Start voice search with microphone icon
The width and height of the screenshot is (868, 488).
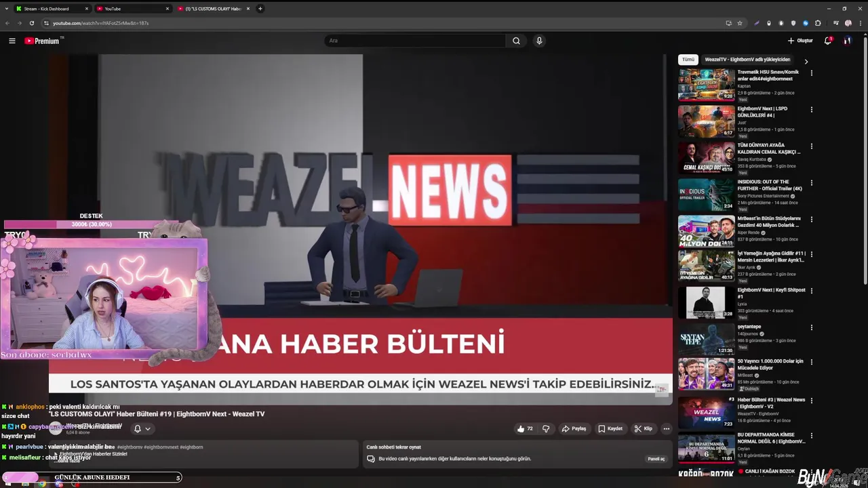click(539, 41)
